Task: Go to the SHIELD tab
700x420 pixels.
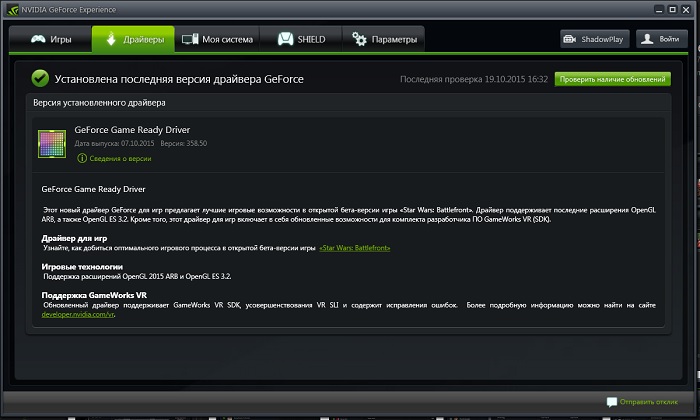Action: point(300,39)
